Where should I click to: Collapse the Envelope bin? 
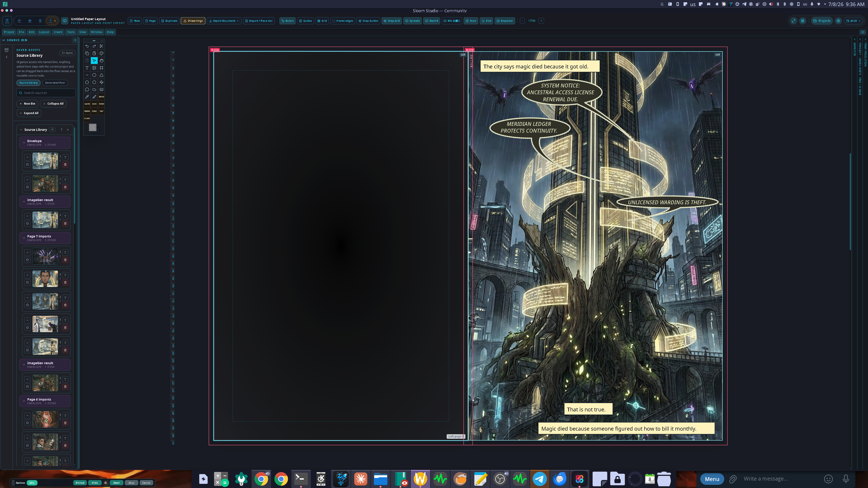pyautogui.click(x=24, y=143)
